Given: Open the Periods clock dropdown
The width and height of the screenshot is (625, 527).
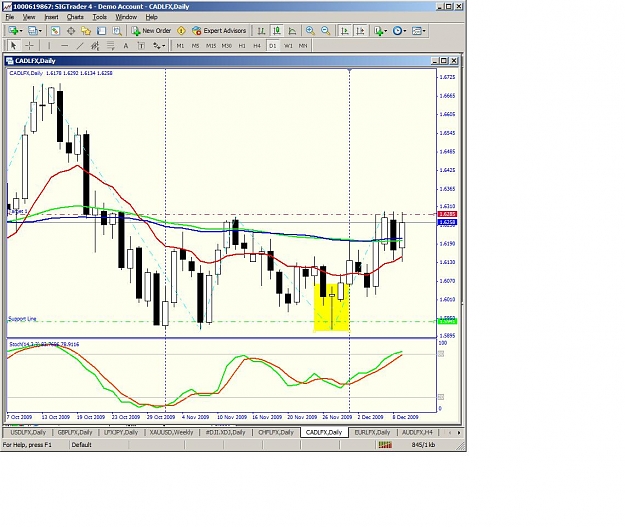Looking at the screenshot, I should click(x=399, y=31).
